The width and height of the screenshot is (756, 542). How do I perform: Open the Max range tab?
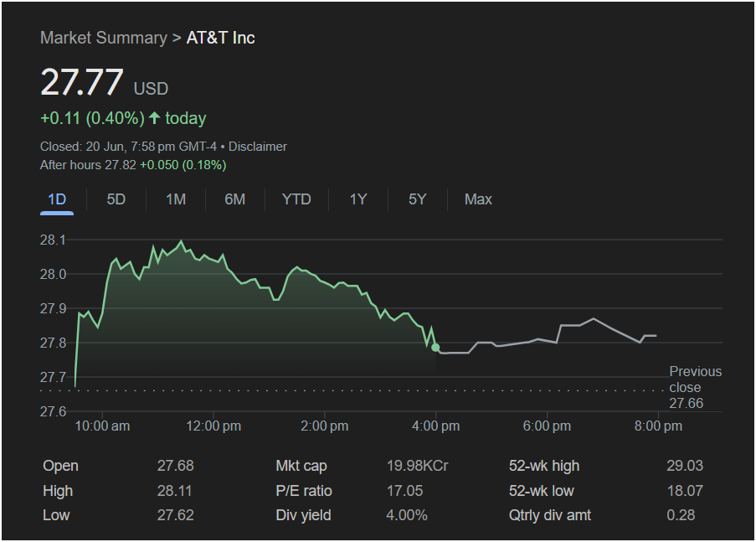point(478,199)
